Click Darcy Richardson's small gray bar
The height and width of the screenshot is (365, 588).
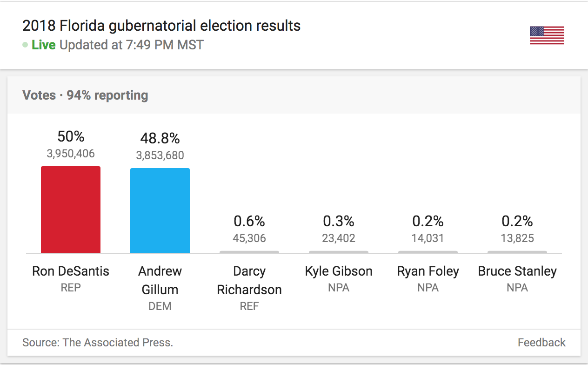click(x=249, y=252)
